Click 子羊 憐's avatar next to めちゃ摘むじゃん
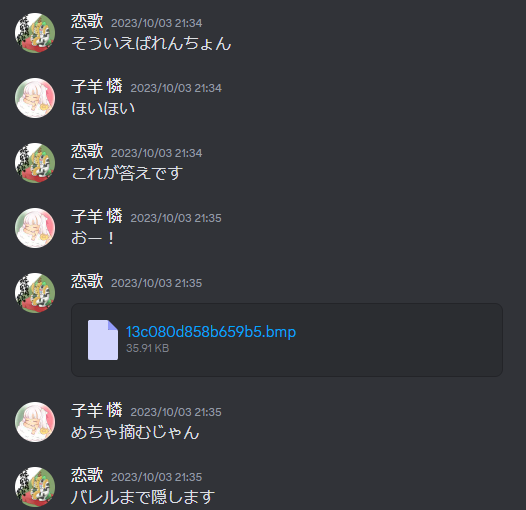Viewport: 526px width, 510px height. click(35, 422)
